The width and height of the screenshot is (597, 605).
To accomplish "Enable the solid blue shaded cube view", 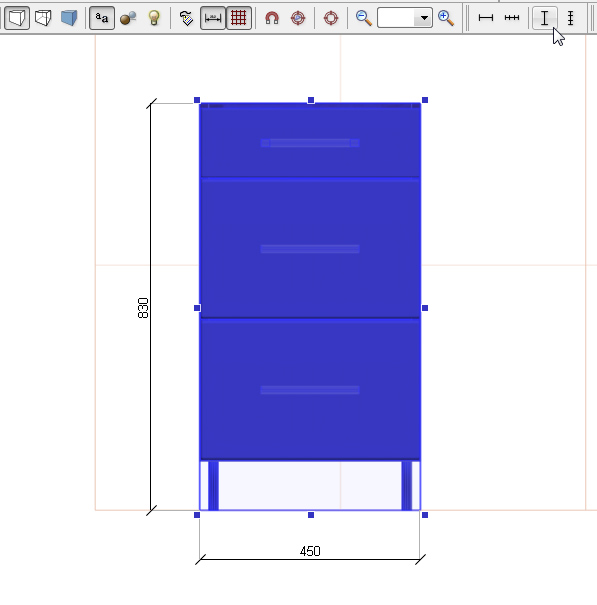I will pos(69,18).
